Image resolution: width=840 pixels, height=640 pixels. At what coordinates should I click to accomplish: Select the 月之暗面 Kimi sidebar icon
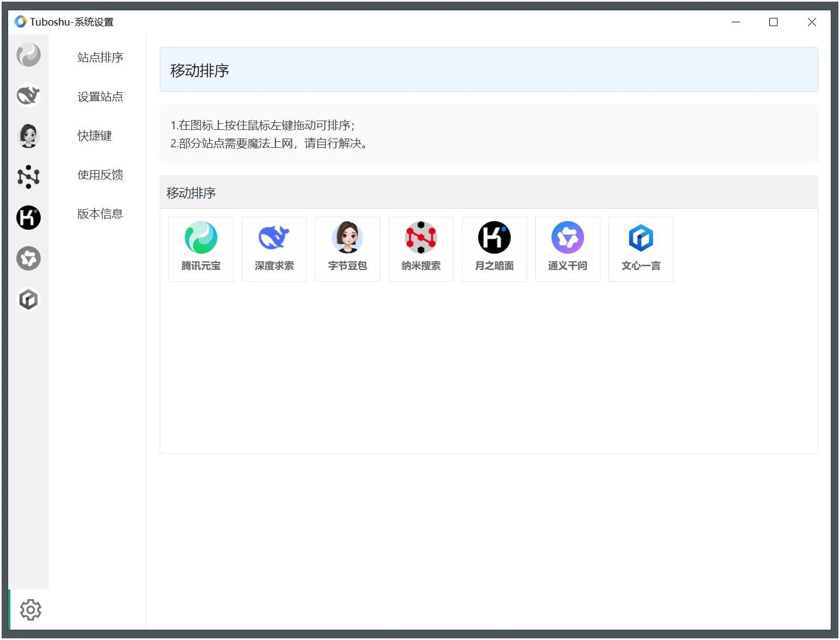pos(28,218)
